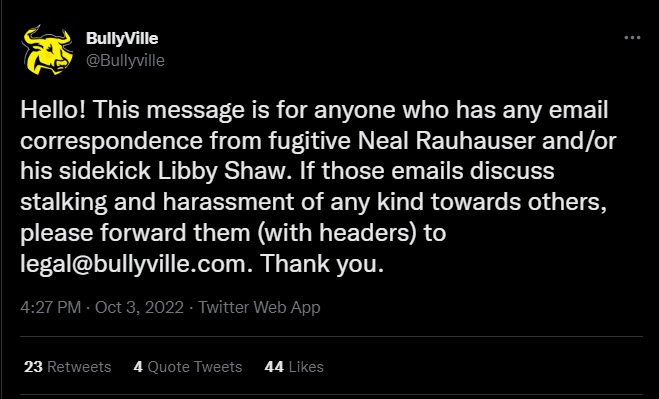Click the BullyVille display name
This screenshot has width=659, height=399.
(x=122, y=38)
